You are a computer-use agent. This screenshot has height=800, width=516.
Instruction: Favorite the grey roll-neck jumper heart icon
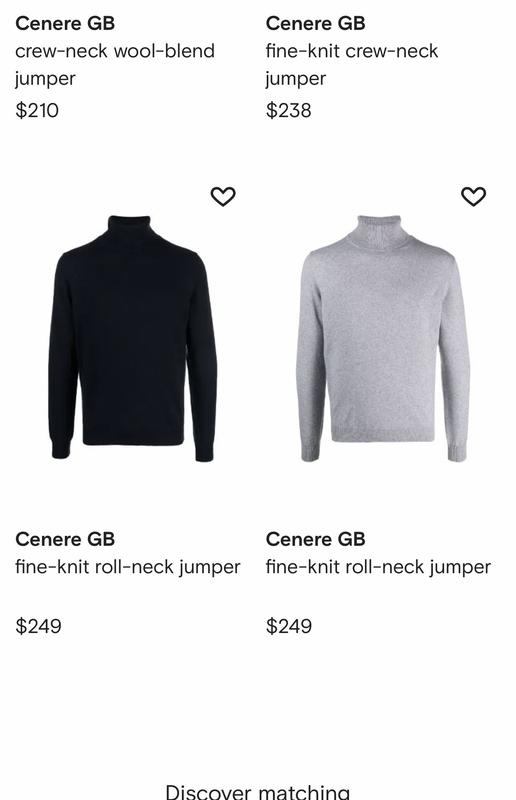click(473, 196)
